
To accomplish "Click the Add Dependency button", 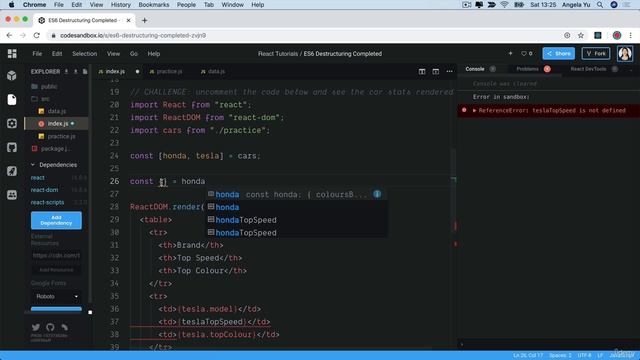I will (x=56, y=220).
